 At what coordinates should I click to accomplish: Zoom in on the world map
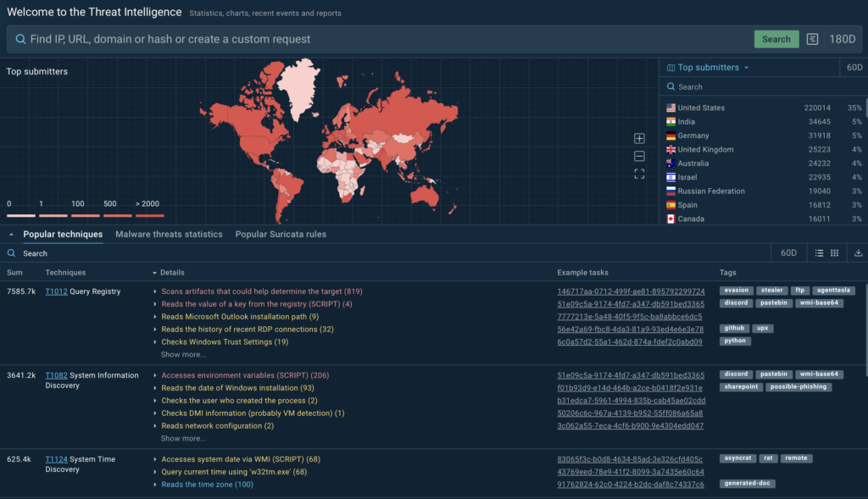(x=639, y=138)
